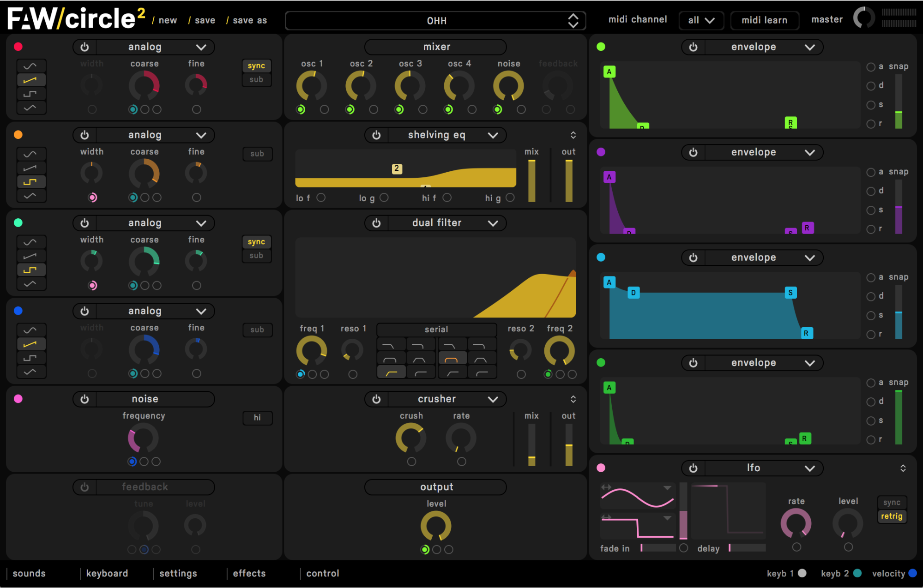This screenshot has height=588, width=923.
Task: Select the 'a' snap radio on first envelope
Action: [x=871, y=67]
